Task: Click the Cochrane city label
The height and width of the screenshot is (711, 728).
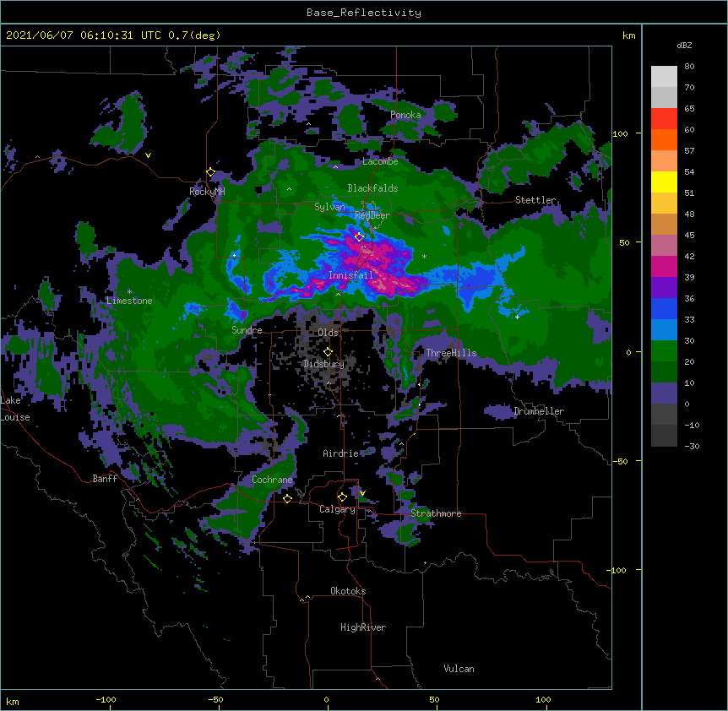Action: pos(272,480)
